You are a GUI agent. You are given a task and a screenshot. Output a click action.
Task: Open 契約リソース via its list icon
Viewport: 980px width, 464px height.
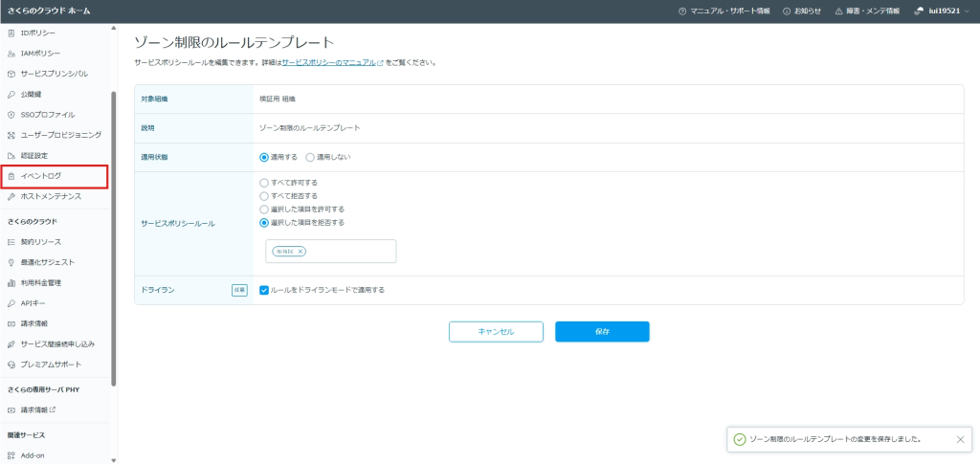11,242
